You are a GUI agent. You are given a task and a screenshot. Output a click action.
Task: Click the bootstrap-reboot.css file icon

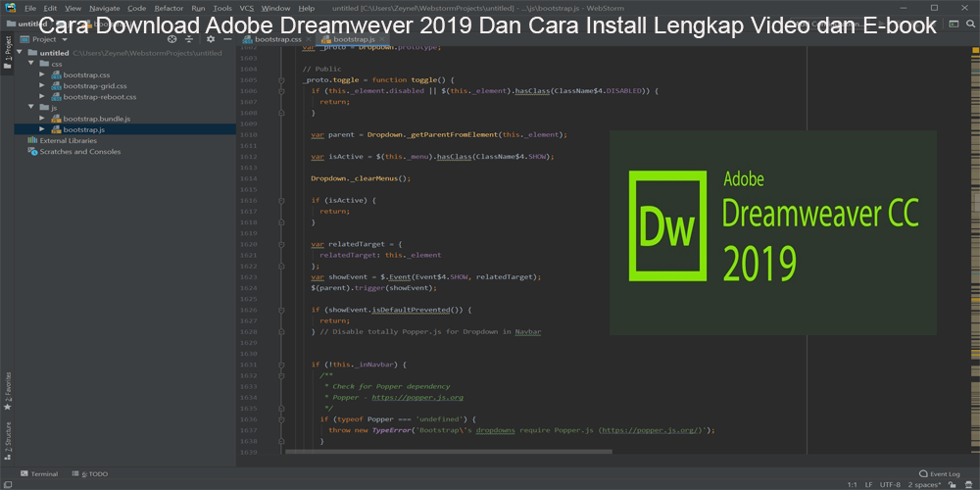pos(56,97)
